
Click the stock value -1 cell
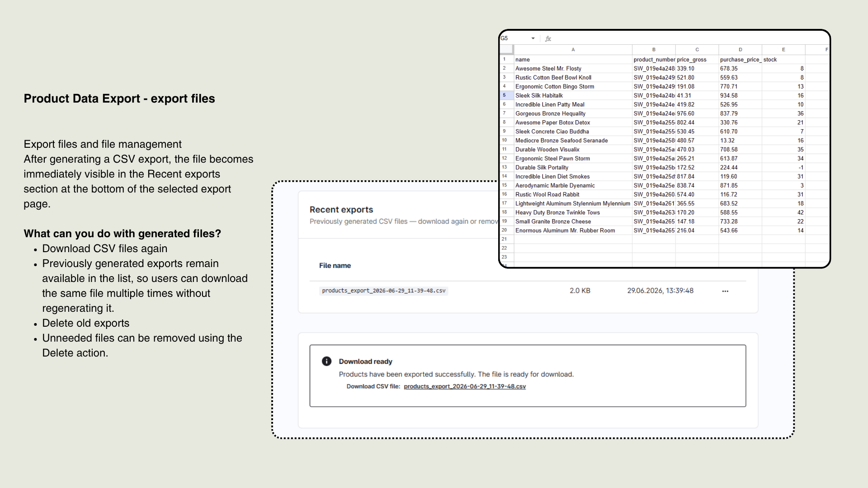(783, 168)
